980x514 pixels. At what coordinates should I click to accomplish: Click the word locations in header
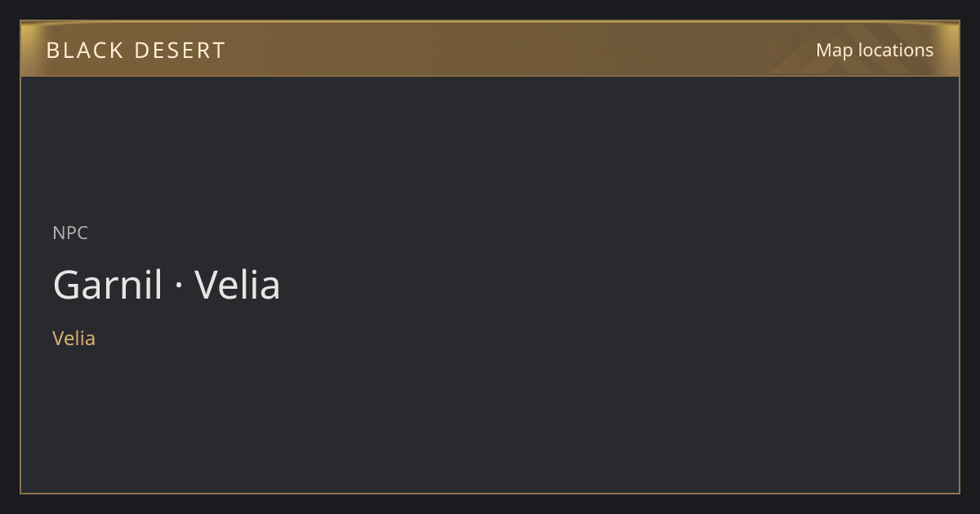[x=896, y=50]
